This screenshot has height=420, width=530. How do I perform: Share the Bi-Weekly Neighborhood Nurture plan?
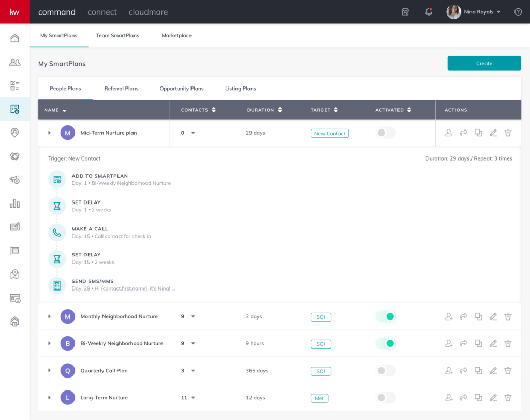click(463, 343)
